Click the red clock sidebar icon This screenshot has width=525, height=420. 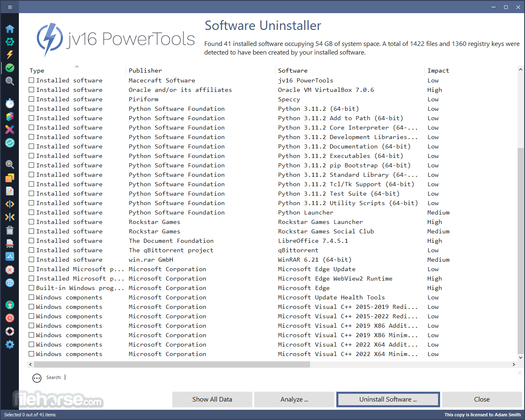tap(10, 318)
